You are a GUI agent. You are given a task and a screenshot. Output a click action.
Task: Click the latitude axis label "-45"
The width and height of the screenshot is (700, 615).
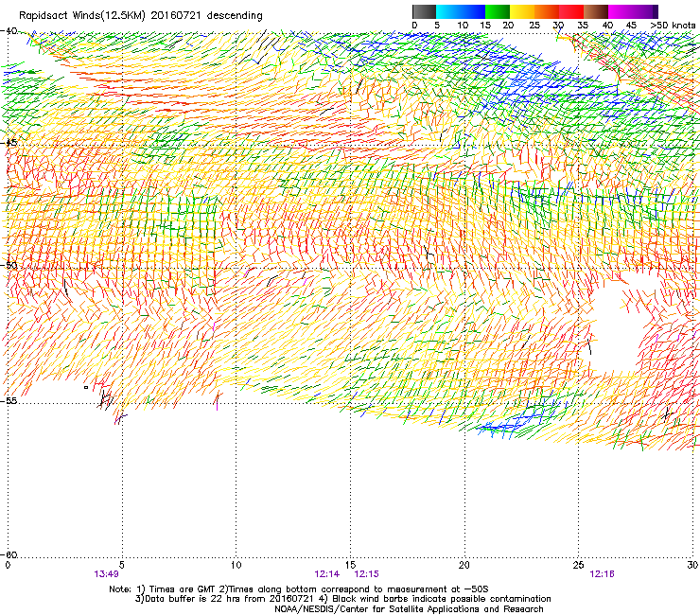point(9,144)
